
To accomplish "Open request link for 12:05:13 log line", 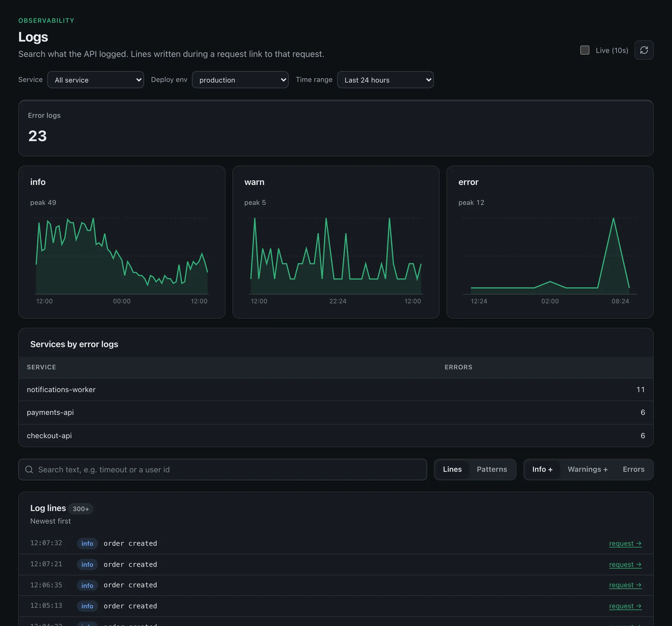I will (x=625, y=606).
